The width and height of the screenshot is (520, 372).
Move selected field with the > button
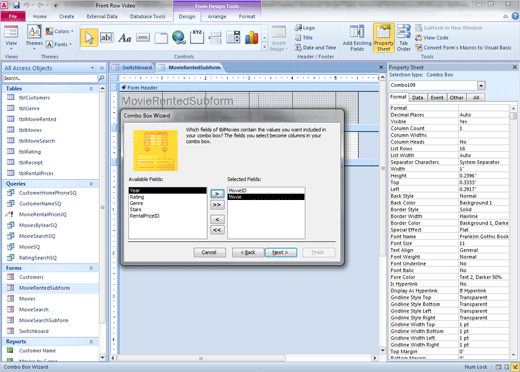click(x=217, y=194)
